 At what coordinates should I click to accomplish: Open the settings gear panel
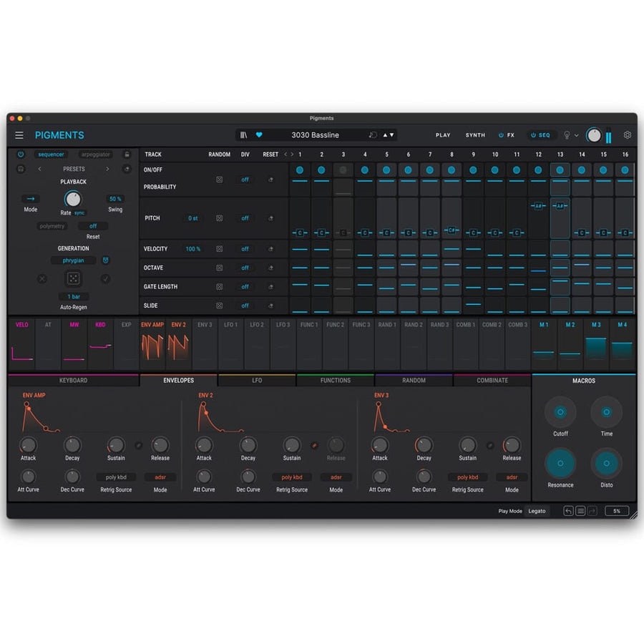pos(627,135)
